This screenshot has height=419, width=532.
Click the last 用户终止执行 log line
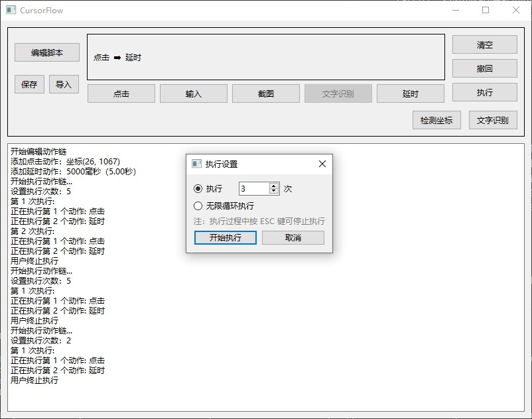click(x=34, y=381)
